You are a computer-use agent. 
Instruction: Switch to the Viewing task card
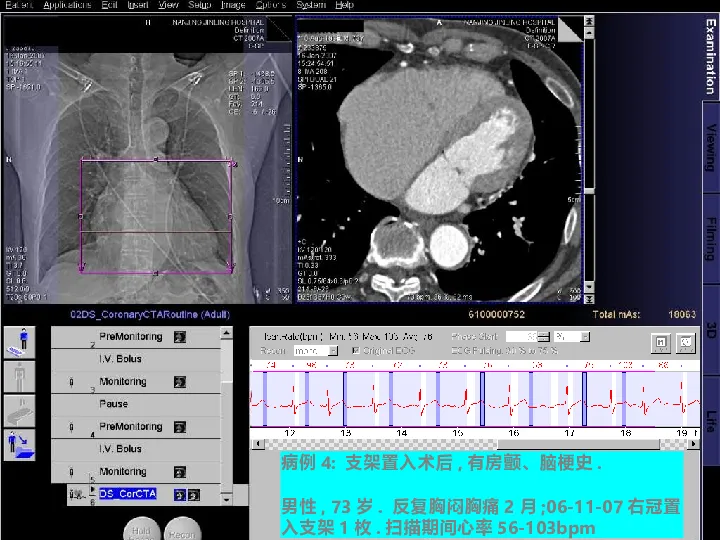(711, 147)
